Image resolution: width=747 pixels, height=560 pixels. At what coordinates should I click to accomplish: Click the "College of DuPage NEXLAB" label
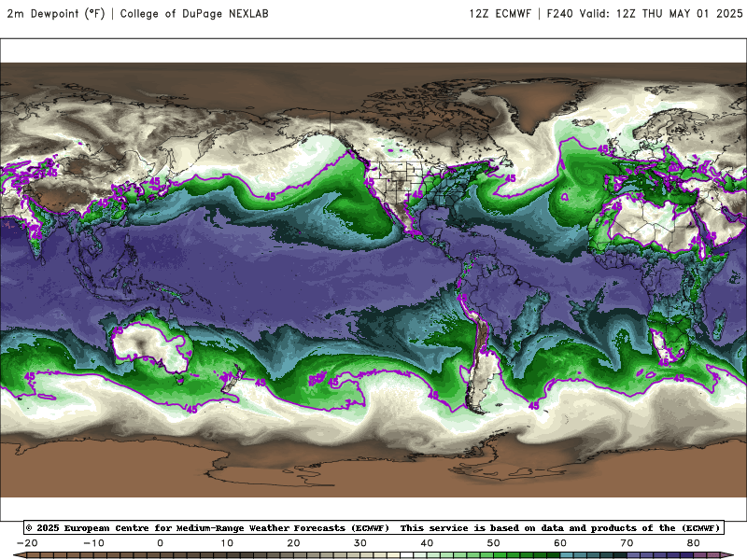pos(194,13)
